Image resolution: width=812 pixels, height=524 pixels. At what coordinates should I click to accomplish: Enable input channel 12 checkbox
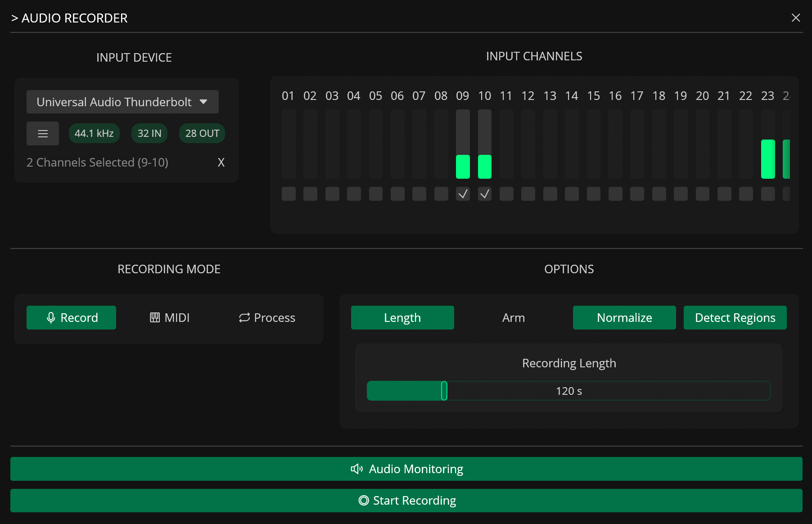click(528, 194)
